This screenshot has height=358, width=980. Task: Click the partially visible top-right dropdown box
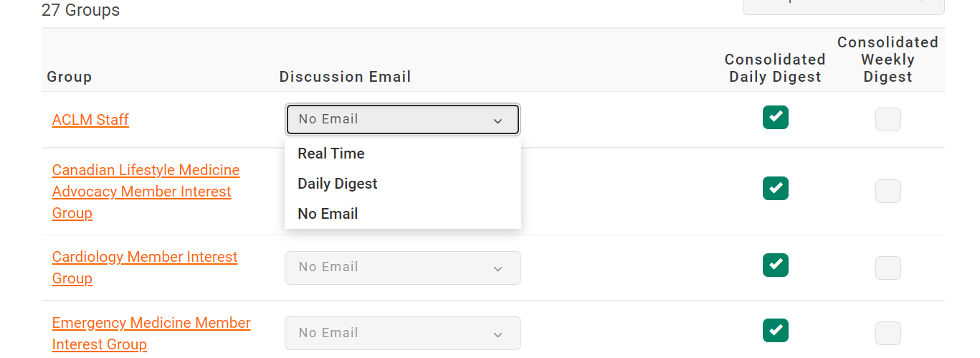coord(843,6)
